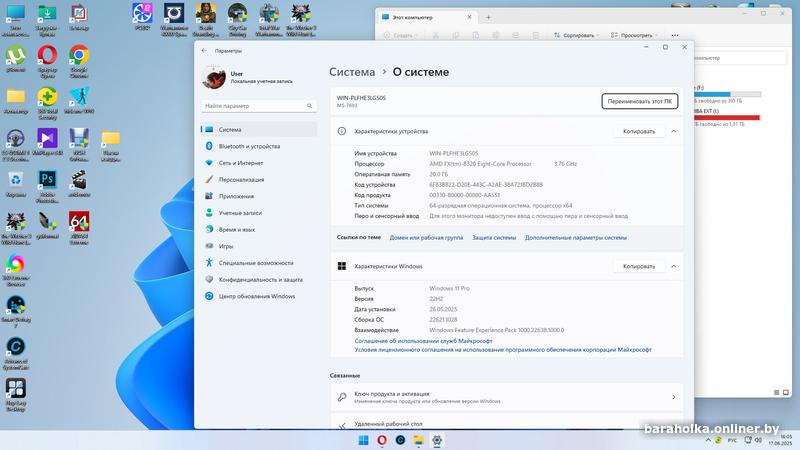
Task: Click the Центр обновления Windows icon
Action: [x=209, y=296]
